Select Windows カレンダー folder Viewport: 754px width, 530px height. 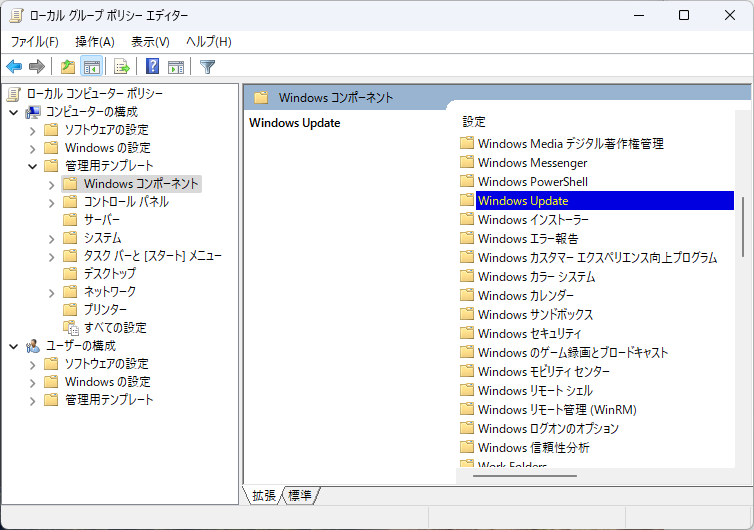coord(526,295)
